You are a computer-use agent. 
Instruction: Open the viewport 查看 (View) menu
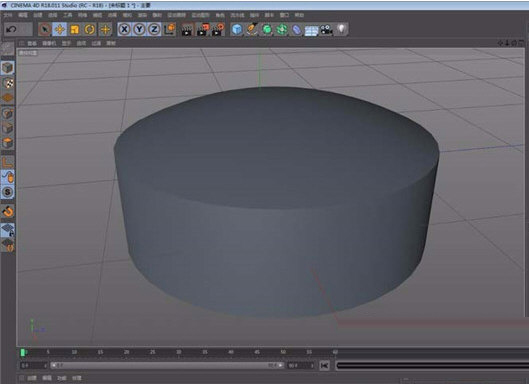[32, 44]
